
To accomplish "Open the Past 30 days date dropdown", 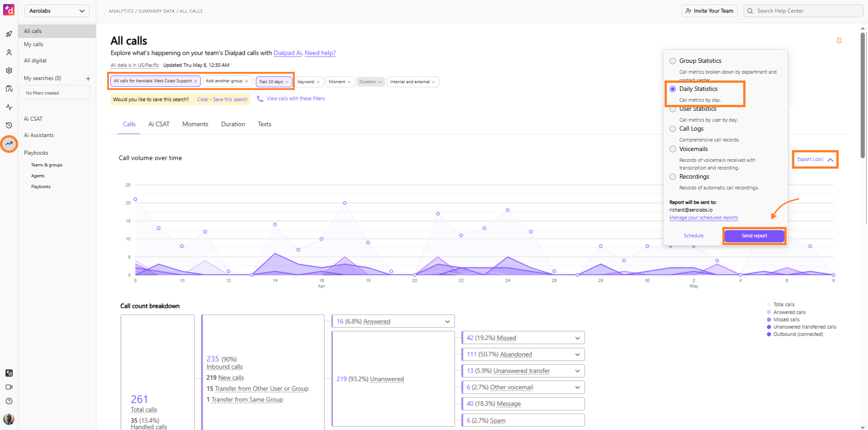I will [274, 82].
